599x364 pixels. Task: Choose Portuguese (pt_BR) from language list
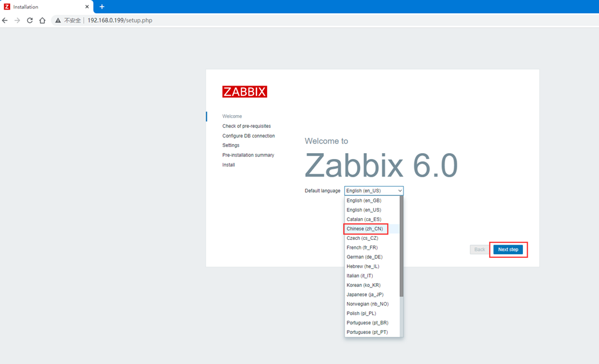(x=372, y=323)
